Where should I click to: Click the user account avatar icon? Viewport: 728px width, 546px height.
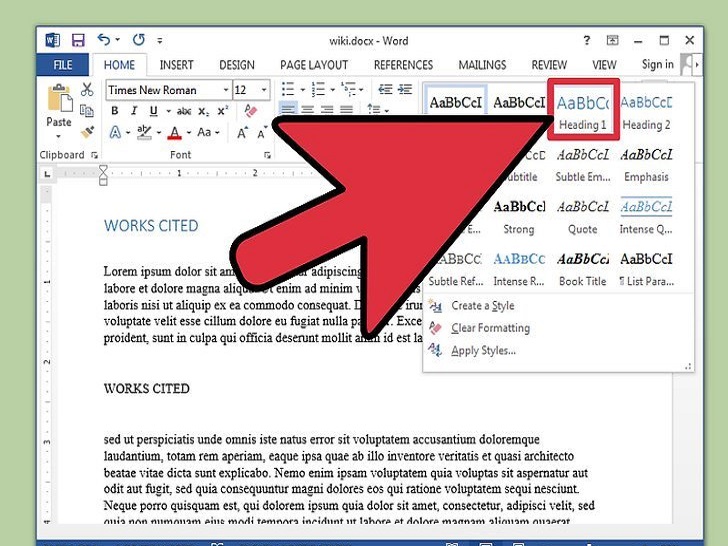click(686, 65)
